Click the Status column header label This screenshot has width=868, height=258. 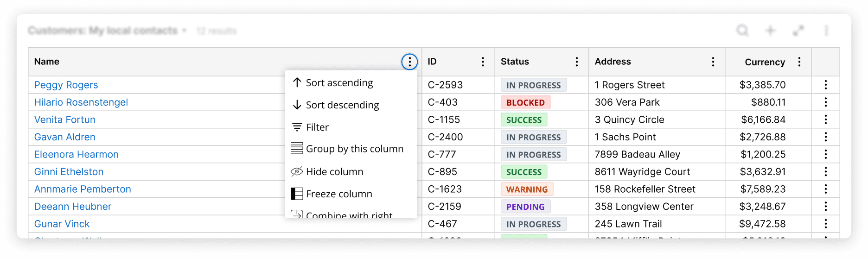515,62
